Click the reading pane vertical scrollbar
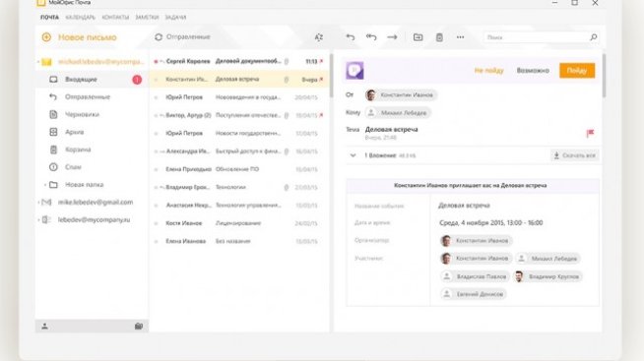The height and width of the screenshot is (361, 644). pyautogui.click(x=604, y=76)
